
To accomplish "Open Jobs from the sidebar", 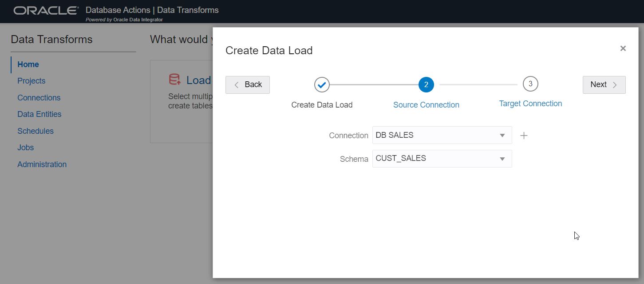I will click(x=25, y=148).
